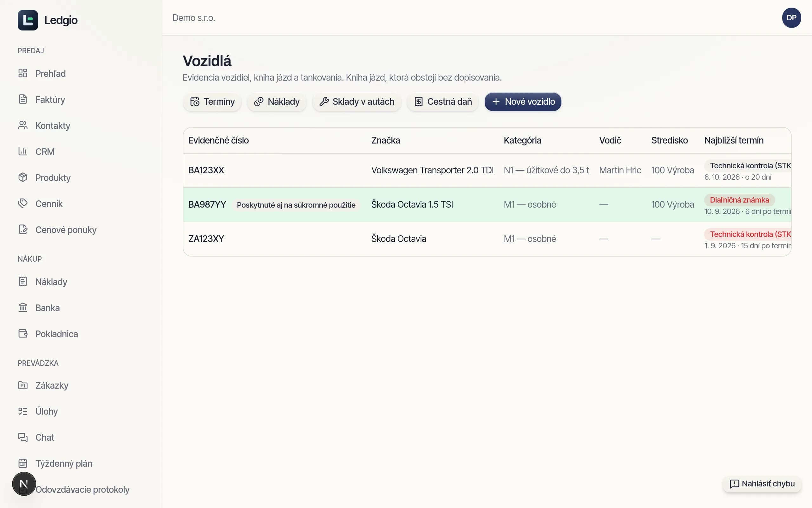Click the Banka building icon
Viewport: 812px width, 508px height.
pos(23,308)
